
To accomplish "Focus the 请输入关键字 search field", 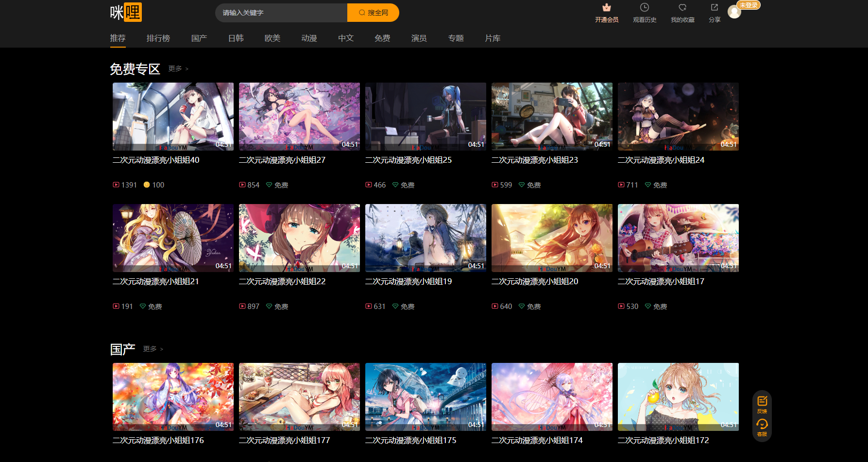I will pos(282,13).
